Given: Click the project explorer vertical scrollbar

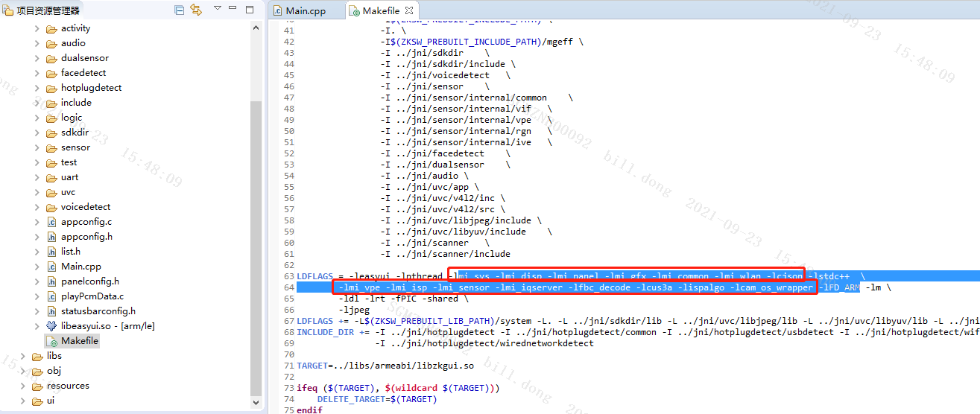Looking at the screenshot, I should point(256,223).
